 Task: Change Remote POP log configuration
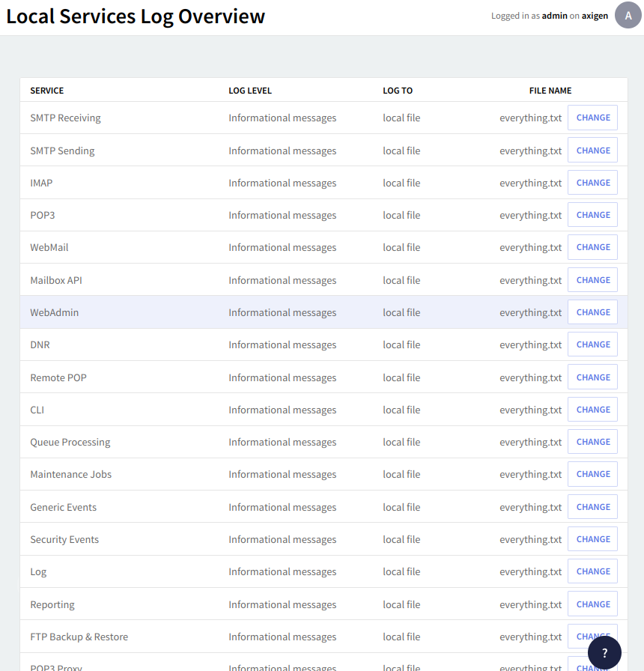pyautogui.click(x=592, y=377)
